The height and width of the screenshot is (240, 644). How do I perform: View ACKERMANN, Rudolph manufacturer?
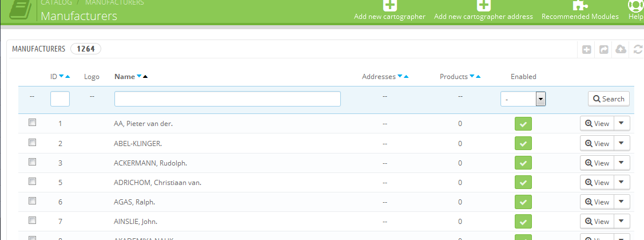[597, 163]
